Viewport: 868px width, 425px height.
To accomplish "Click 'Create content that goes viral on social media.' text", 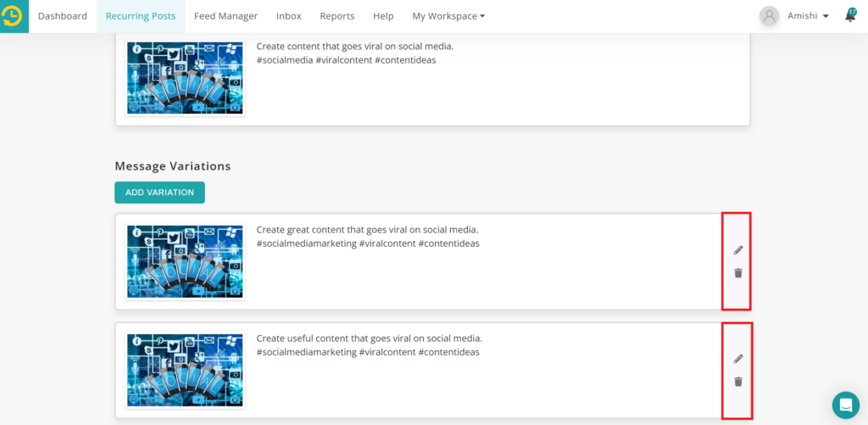I will [355, 46].
